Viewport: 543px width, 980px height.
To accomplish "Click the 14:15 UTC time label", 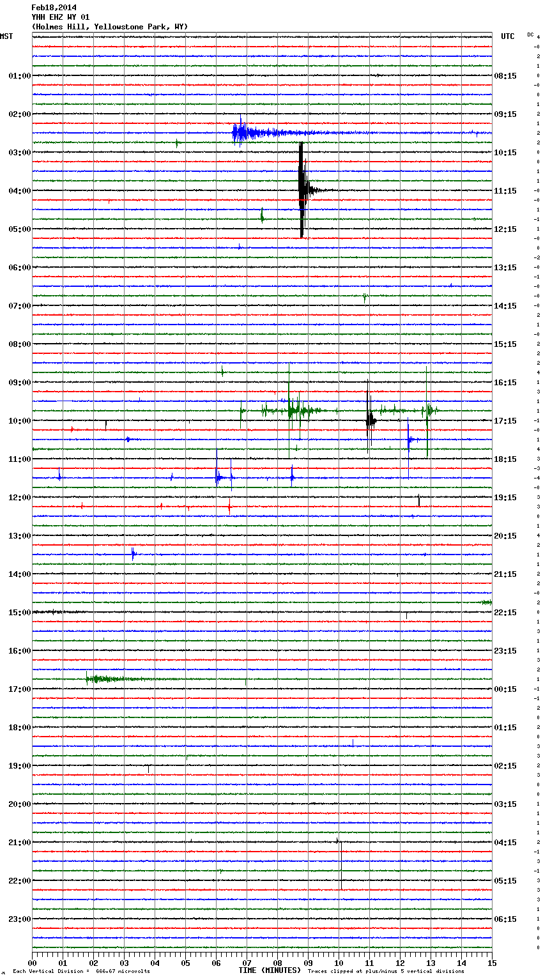I will [x=505, y=306].
